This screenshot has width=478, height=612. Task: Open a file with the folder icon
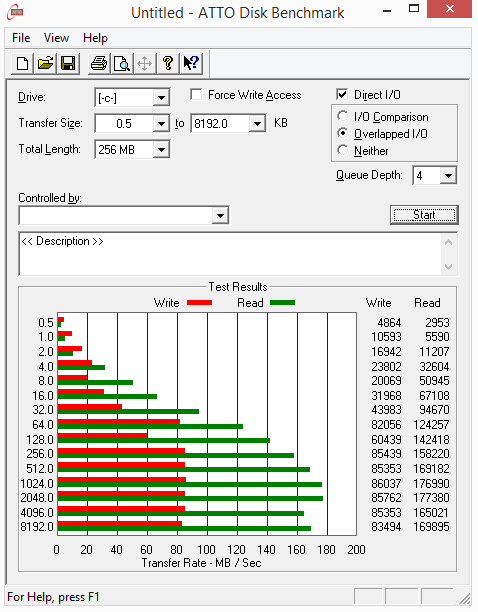pyautogui.click(x=45, y=63)
